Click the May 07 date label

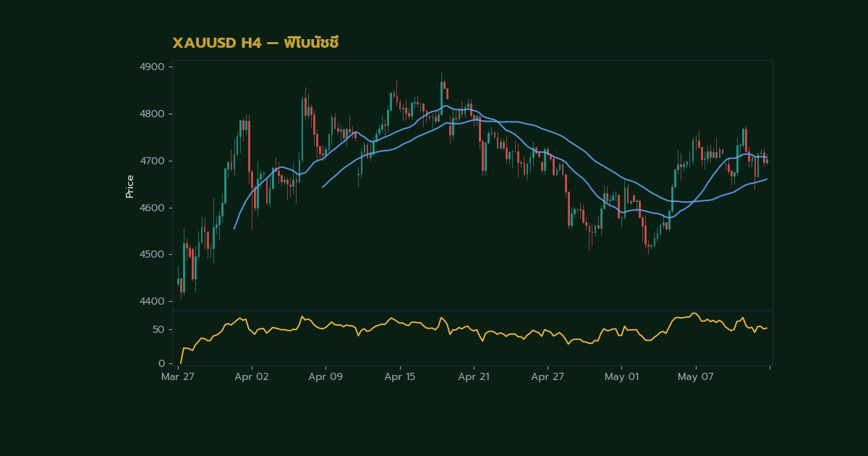pos(696,377)
